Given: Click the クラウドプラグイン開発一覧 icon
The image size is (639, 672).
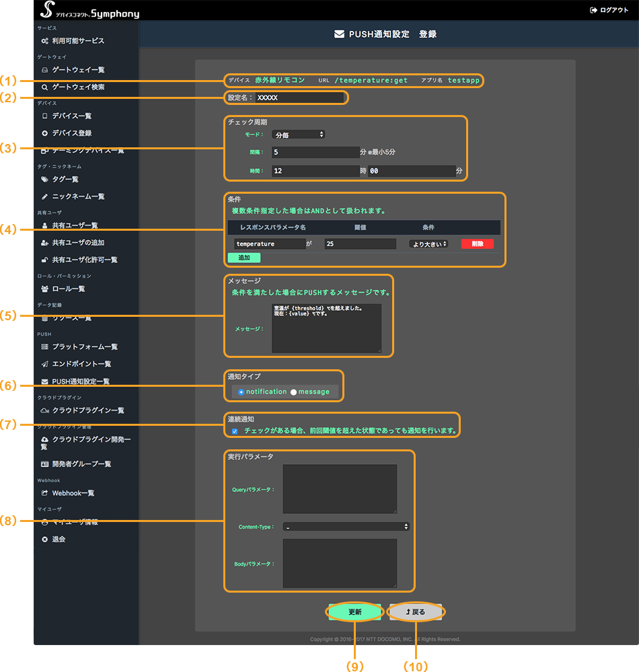Looking at the screenshot, I should click(x=44, y=440).
